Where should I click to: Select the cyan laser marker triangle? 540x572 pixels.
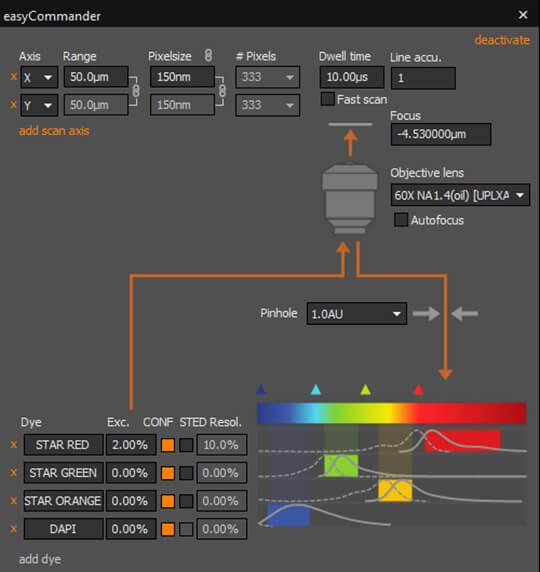pos(316,389)
